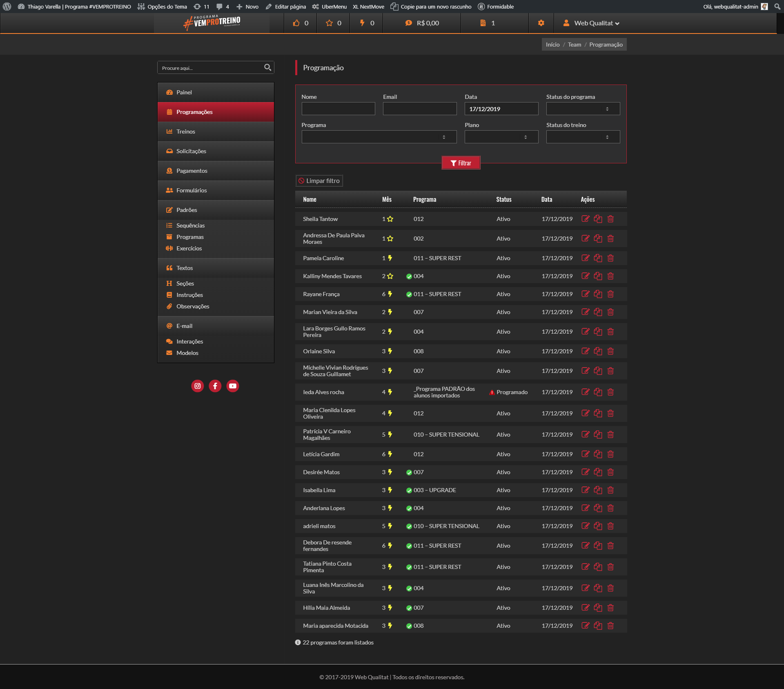Click the Data input field
This screenshot has width=784, height=689.
[501, 109]
